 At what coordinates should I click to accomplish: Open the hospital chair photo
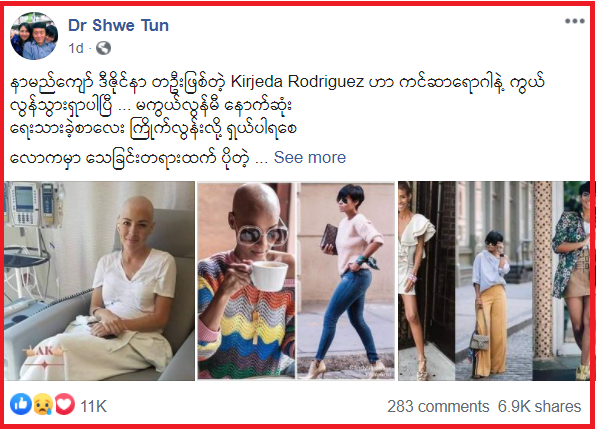click(100, 281)
